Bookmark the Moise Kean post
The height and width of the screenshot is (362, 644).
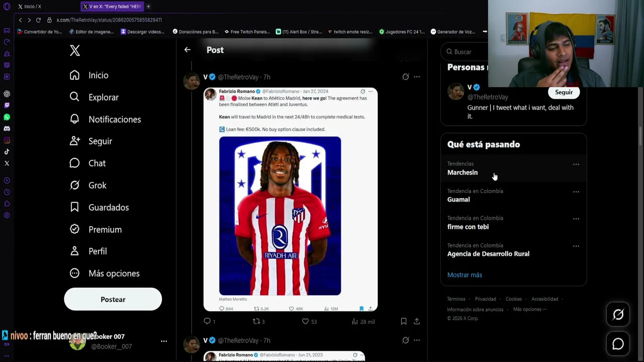[x=404, y=321]
